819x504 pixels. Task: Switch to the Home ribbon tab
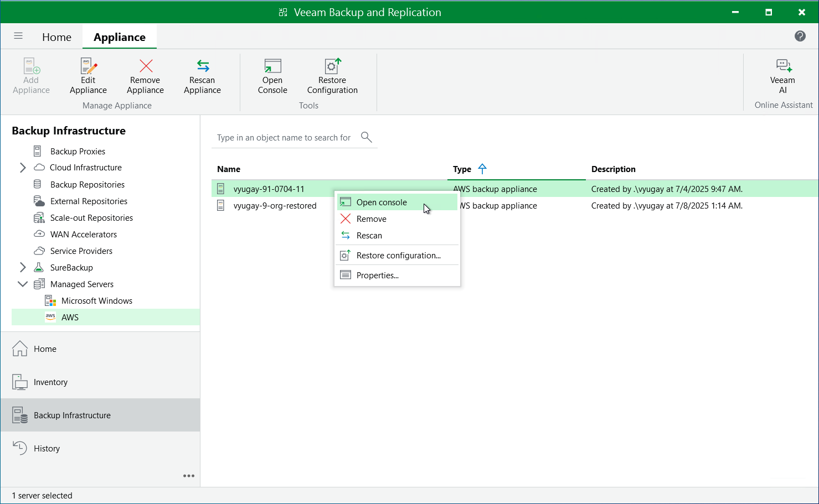pos(56,37)
